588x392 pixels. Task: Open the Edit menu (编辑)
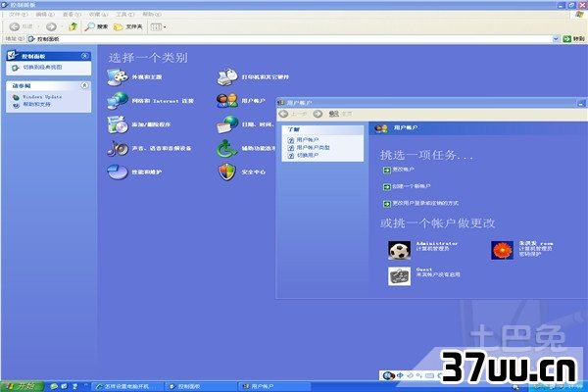coord(45,15)
